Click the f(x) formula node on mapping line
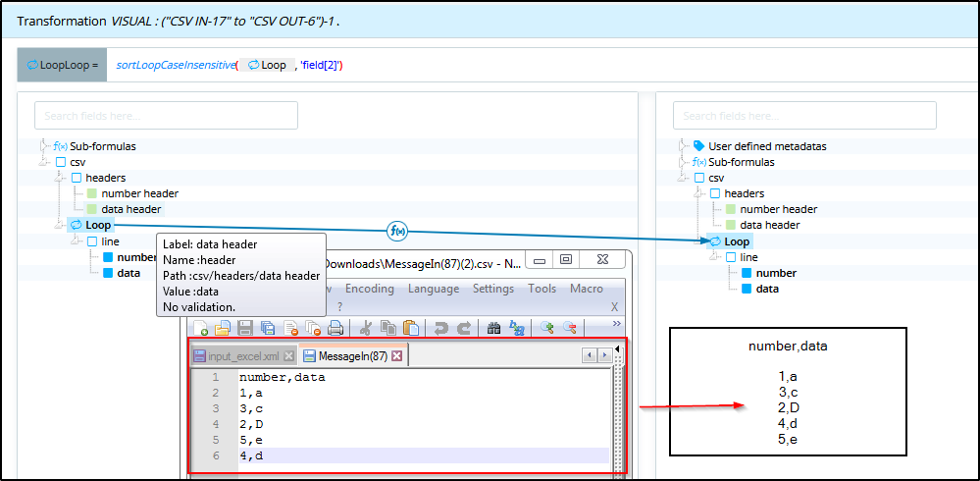 pos(398,232)
